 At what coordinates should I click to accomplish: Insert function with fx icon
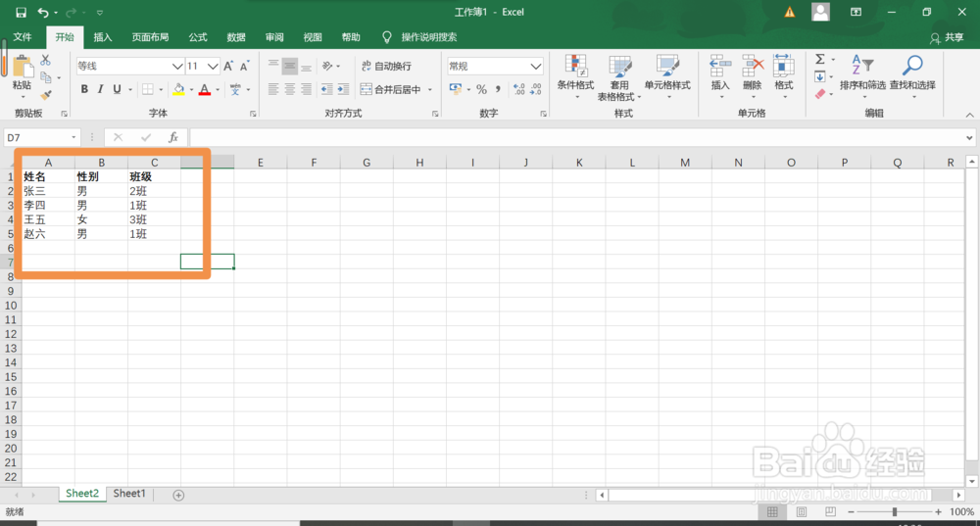click(x=173, y=137)
